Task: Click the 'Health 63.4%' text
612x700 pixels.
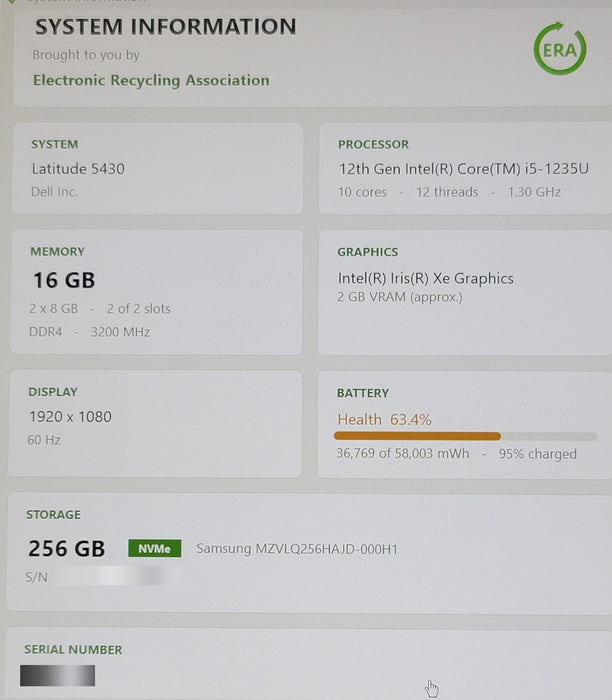Action: (x=384, y=420)
